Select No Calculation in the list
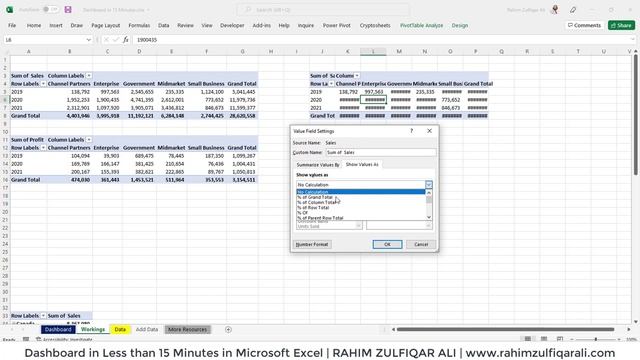 tap(361, 192)
